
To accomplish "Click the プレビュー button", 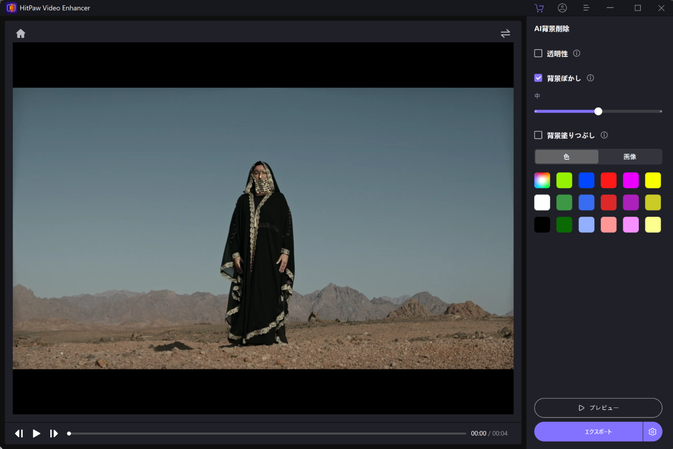I will pyautogui.click(x=598, y=408).
